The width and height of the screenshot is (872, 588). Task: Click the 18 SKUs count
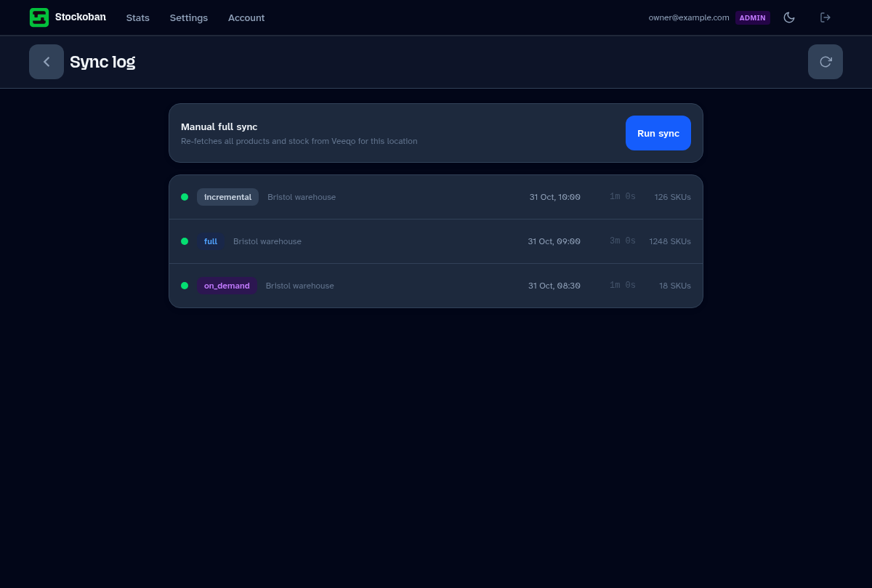pos(675,286)
